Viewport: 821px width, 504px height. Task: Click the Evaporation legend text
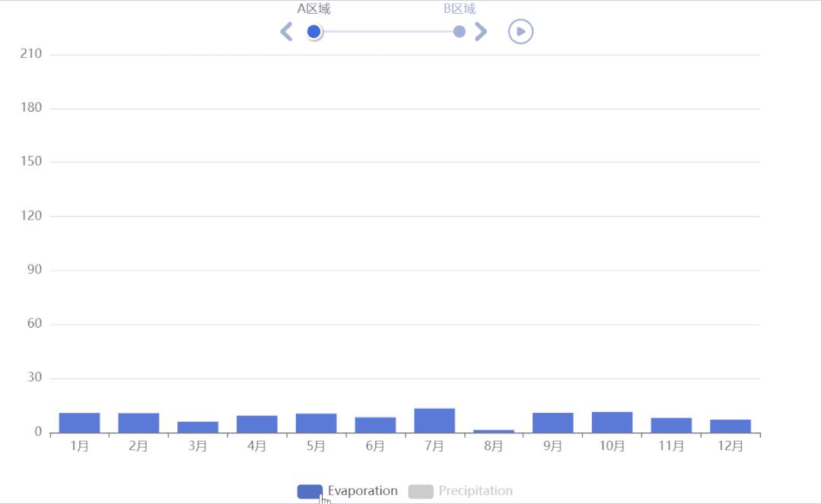362,491
